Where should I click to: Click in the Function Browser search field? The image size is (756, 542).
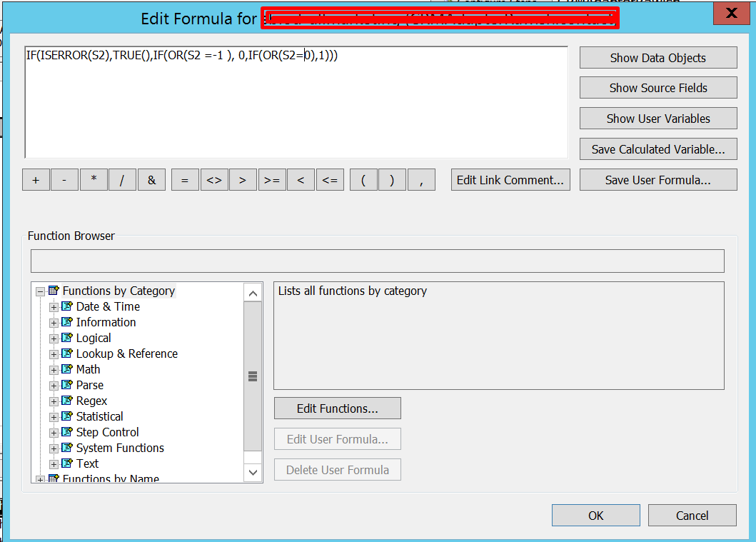[x=377, y=261]
